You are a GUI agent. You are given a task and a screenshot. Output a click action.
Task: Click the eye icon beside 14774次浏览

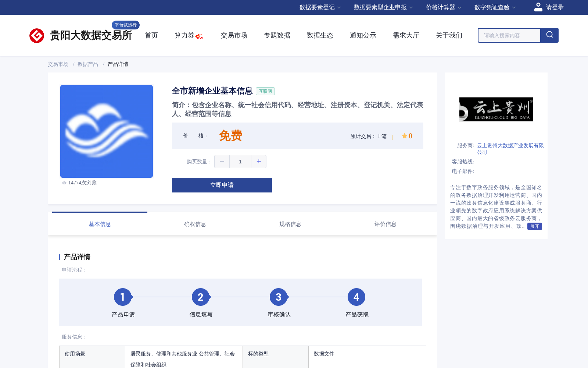(x=64, y=183)
